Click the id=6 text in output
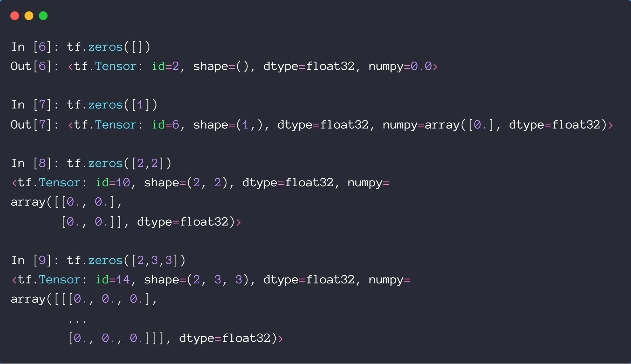Viewport: 631px width, 364px height. coord(165,125)
